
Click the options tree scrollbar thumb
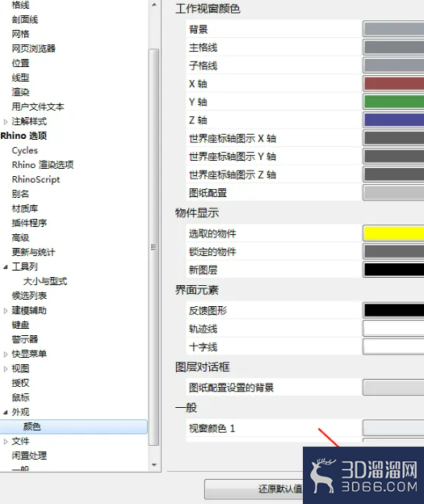(154, 247)
